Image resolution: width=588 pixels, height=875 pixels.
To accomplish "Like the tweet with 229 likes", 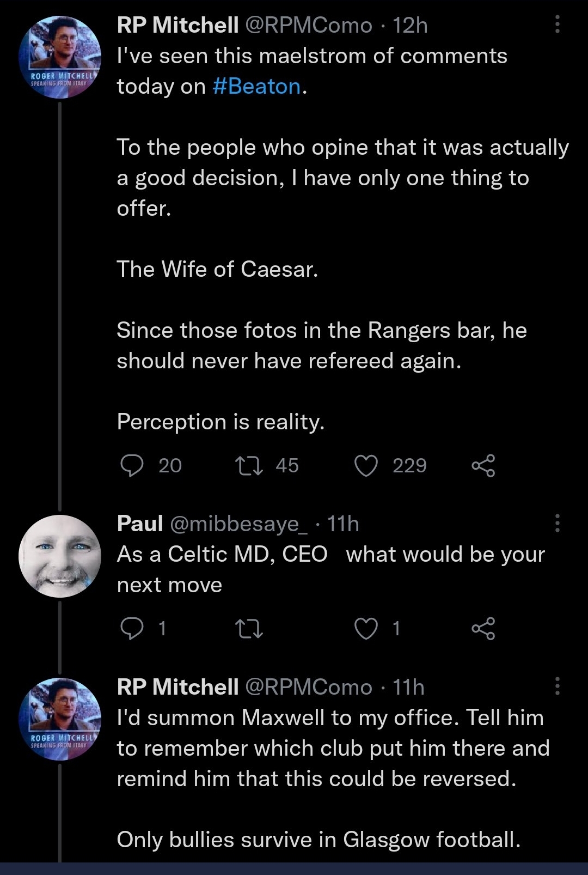I will point(366,466).
